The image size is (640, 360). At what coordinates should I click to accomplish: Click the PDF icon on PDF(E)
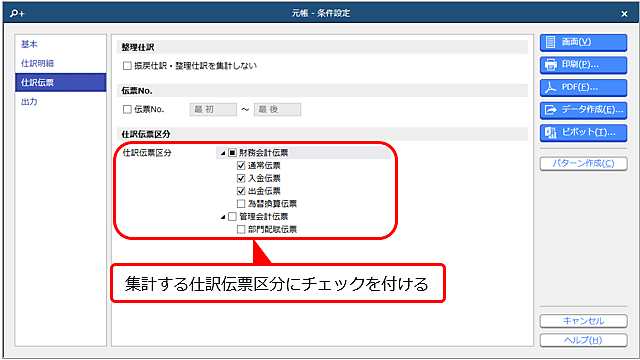[x=551, y=87]
